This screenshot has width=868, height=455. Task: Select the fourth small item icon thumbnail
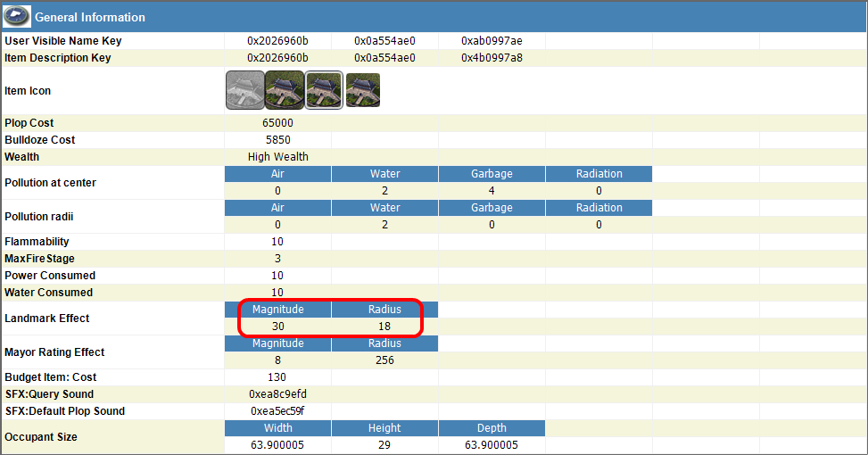pyautogui.click(x=363, y=90)
